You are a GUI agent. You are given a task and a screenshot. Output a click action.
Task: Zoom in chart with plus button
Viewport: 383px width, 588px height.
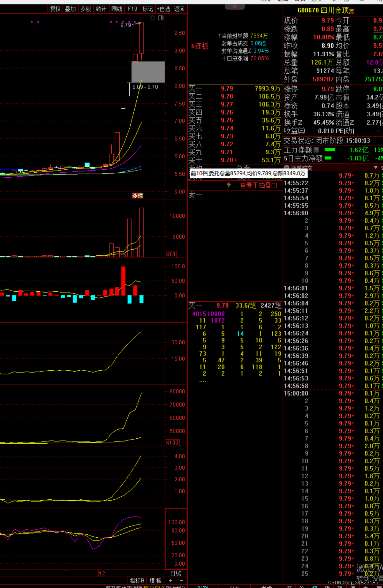pos(171,580)
